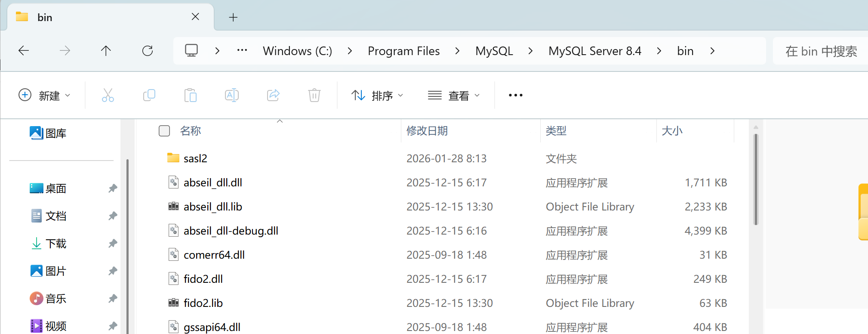Screen dimensions: 868x334
Task: Unpin 音乐 using its pin icon
Action: tap(113, 299)
